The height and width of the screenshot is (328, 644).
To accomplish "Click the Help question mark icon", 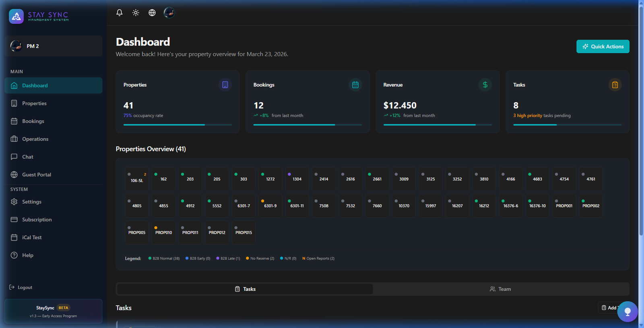I will tap(14, 255).
